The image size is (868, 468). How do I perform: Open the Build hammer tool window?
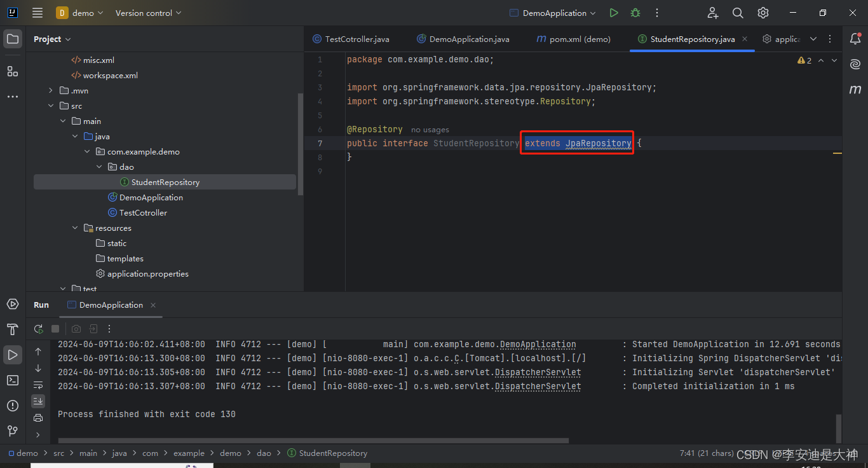13,329
